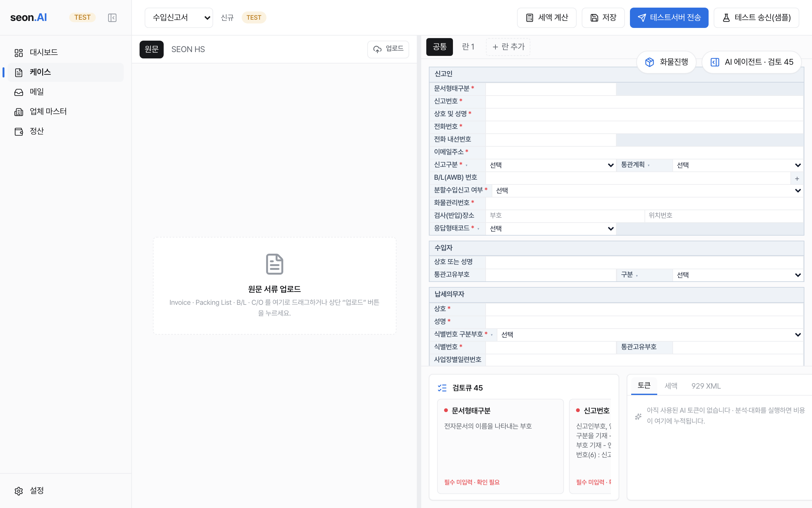This screenshot has height=508, width=812.
Task: Click the 저장 save button
Action: tap(603, 17)
